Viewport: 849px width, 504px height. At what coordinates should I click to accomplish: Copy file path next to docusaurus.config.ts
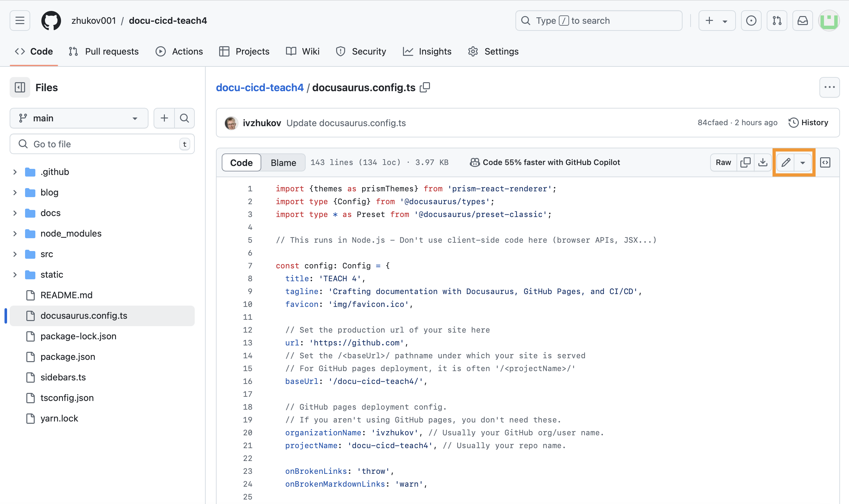pyautogui.click(x=425, y=88)
